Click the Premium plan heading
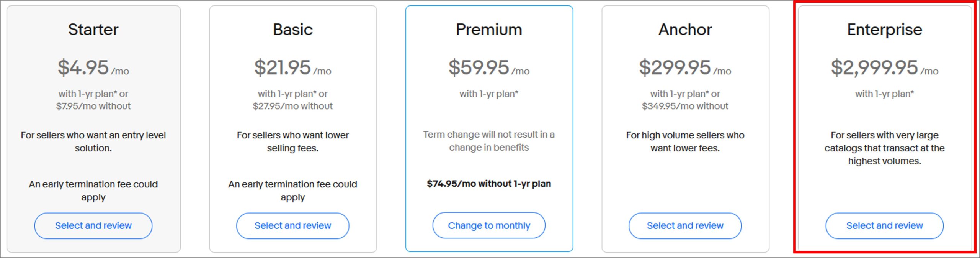The width and height of the screenshot is (980, 258). click(489, 30)
